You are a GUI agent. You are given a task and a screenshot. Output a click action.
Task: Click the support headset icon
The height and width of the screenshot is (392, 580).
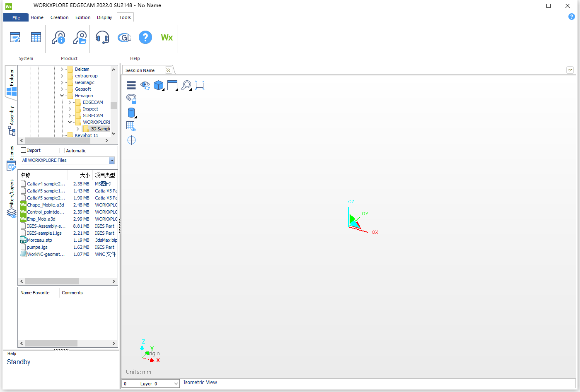point(102,38)
